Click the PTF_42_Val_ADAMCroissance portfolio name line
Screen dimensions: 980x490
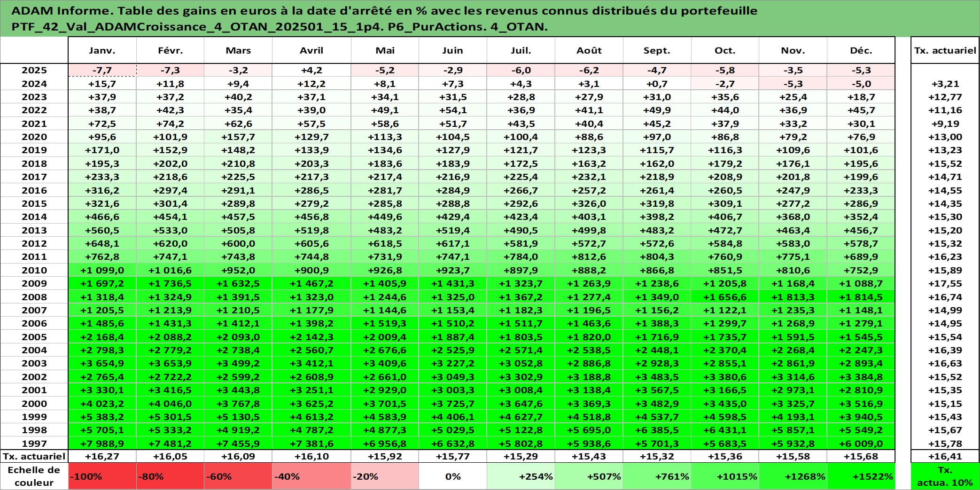[x=280, y=27]
